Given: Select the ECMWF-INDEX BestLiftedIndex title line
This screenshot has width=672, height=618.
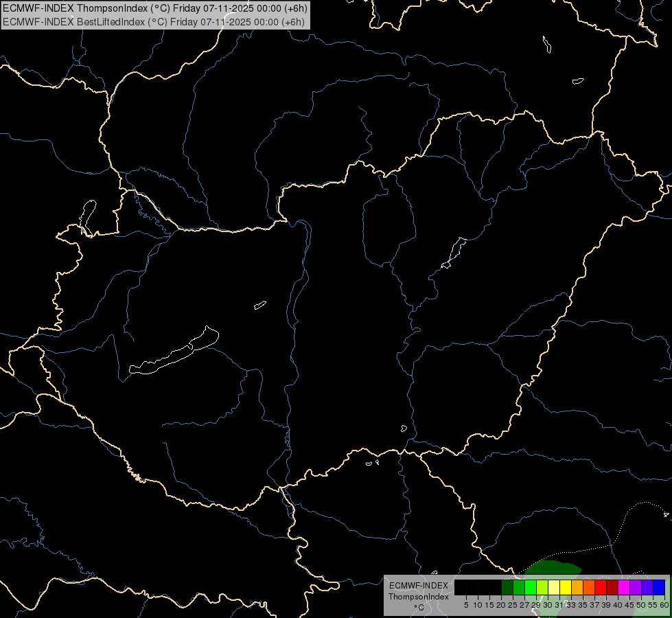Looking at the screenshot, I should (x=154, y=22).
